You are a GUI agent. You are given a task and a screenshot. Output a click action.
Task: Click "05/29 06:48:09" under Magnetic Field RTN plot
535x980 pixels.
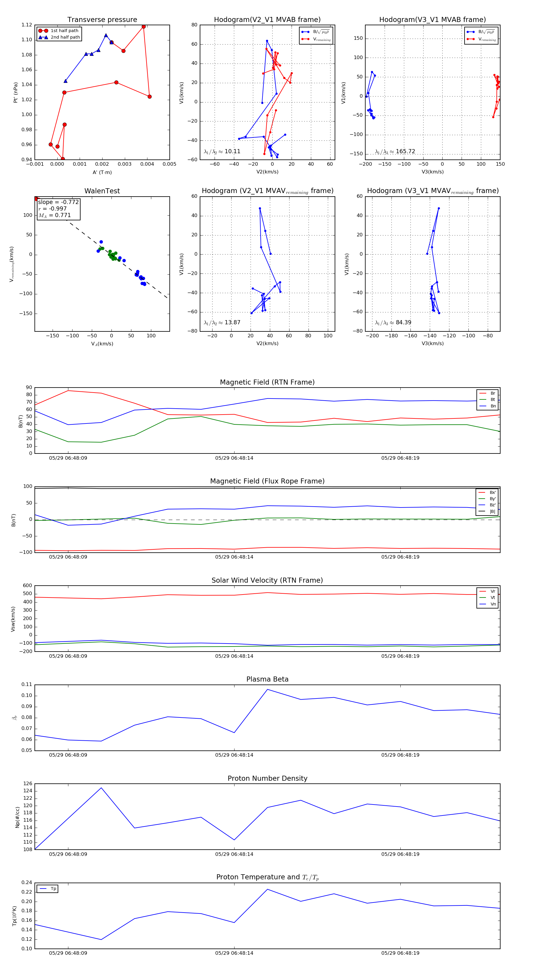[68, 458]
